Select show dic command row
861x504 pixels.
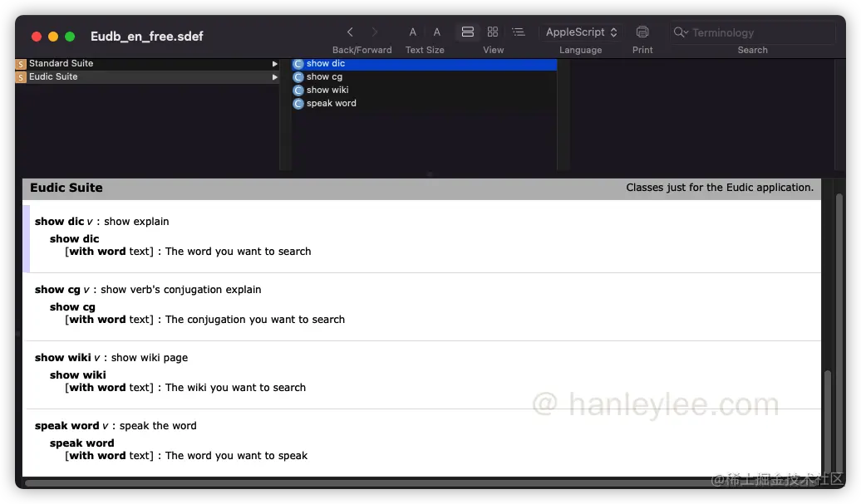424,64
